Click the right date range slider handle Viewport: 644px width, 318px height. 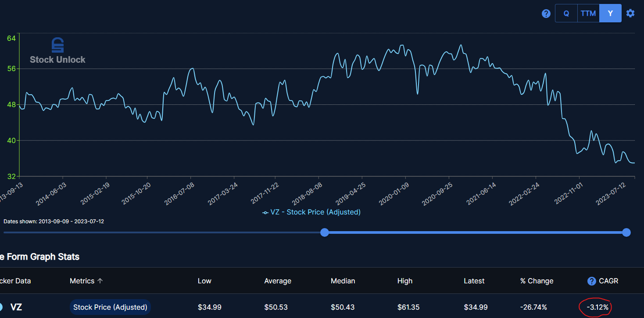(626, 232)
